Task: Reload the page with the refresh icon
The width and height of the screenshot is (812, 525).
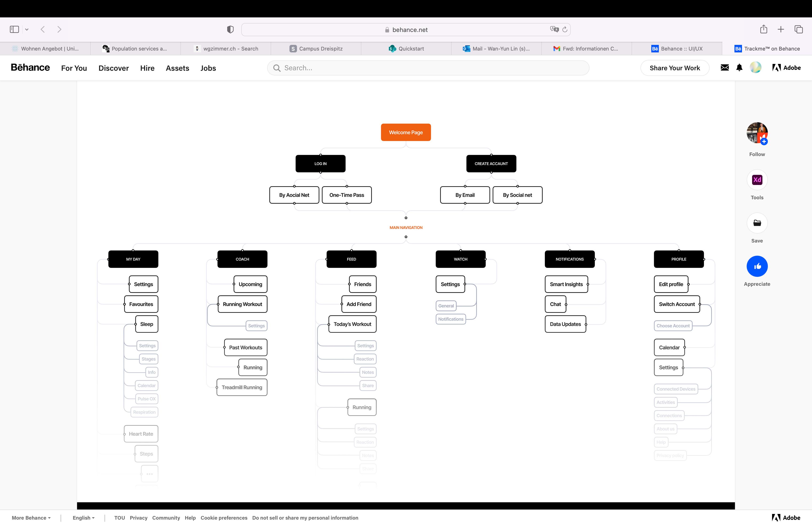Action: coord(565,30)
